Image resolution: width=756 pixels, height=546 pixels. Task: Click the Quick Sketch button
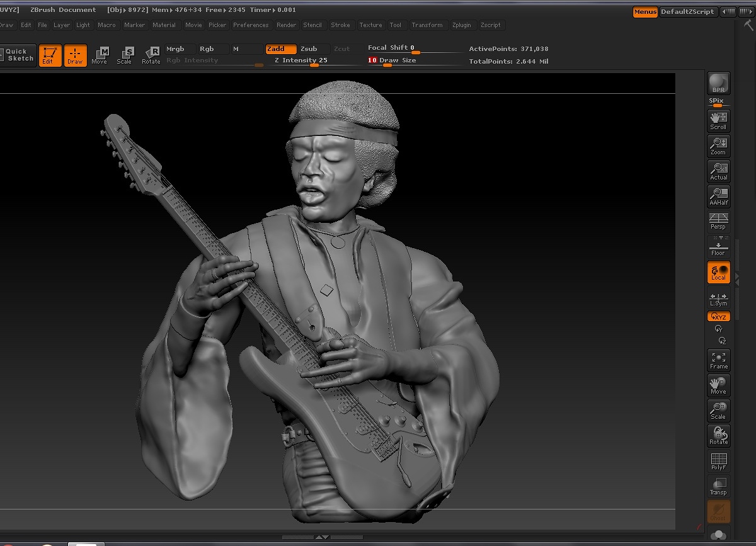18,55
